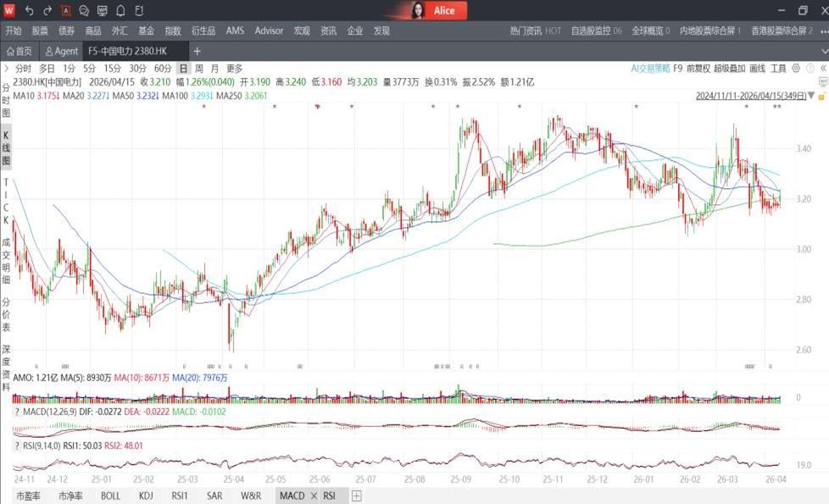
Task: Switch to the Agent tab
Action: tap(62, 52)
